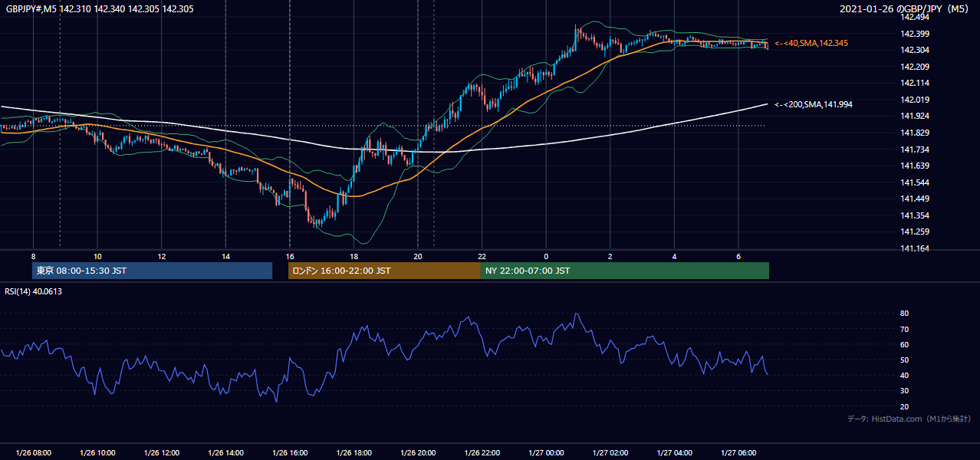The image size is (980, 460).
Task: Click the 1/26 12:00 time label
Action: point(162,453)
